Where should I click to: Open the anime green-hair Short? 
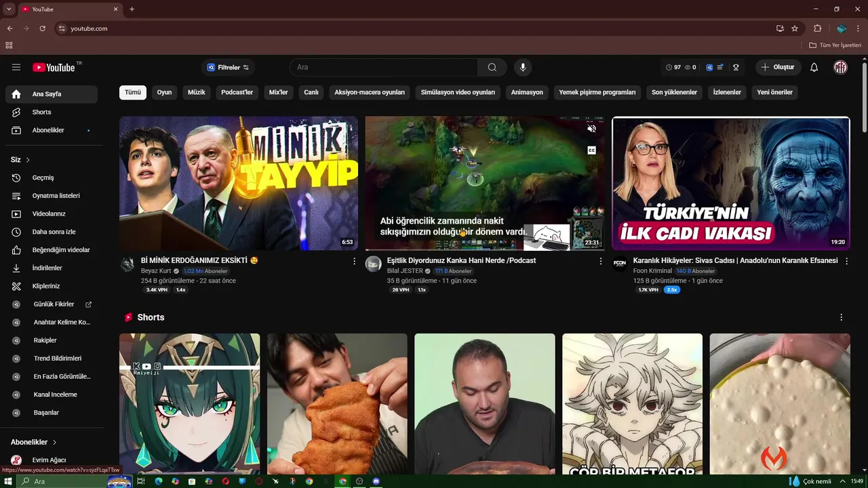[190, 404]
